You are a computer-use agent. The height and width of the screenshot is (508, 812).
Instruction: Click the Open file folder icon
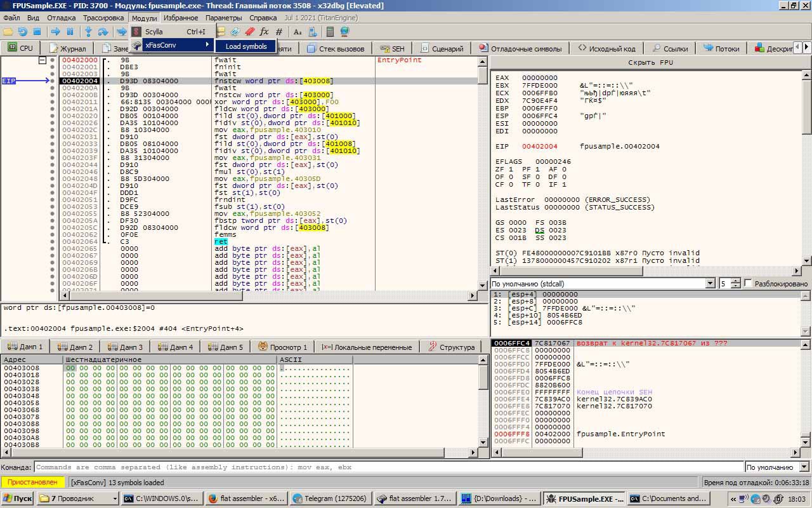point(8,31)
